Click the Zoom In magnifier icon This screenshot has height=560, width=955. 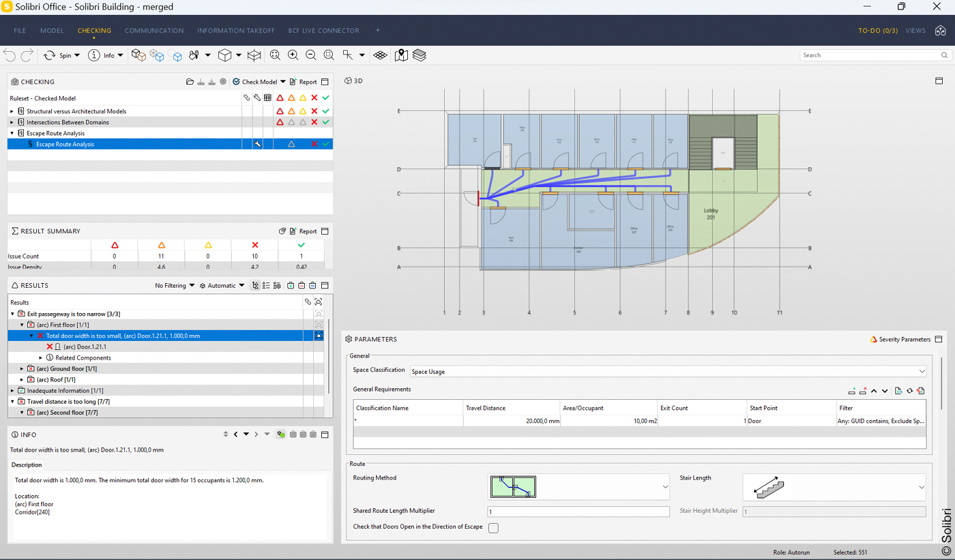[293, 55]
